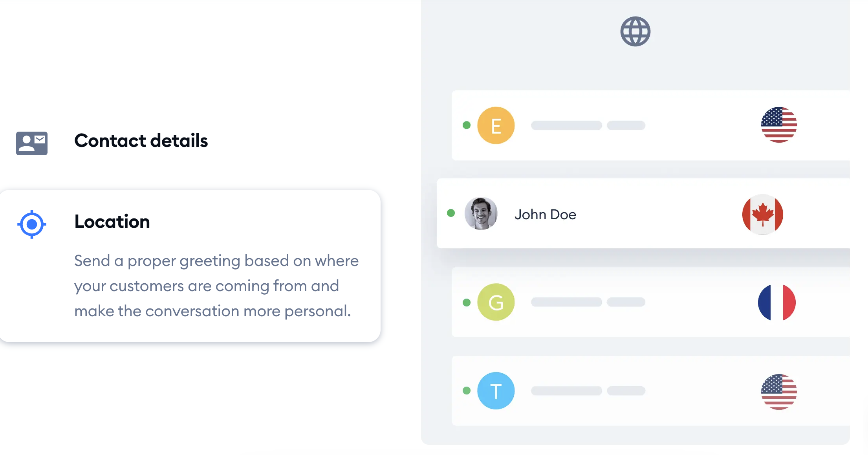
Task: Click placeholder name bar in G row
Action: 566,302
